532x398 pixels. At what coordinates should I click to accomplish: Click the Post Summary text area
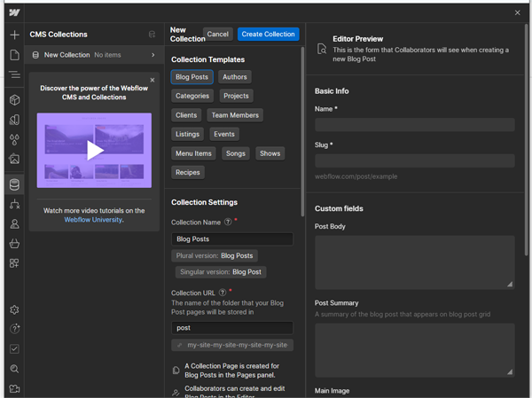415,350
